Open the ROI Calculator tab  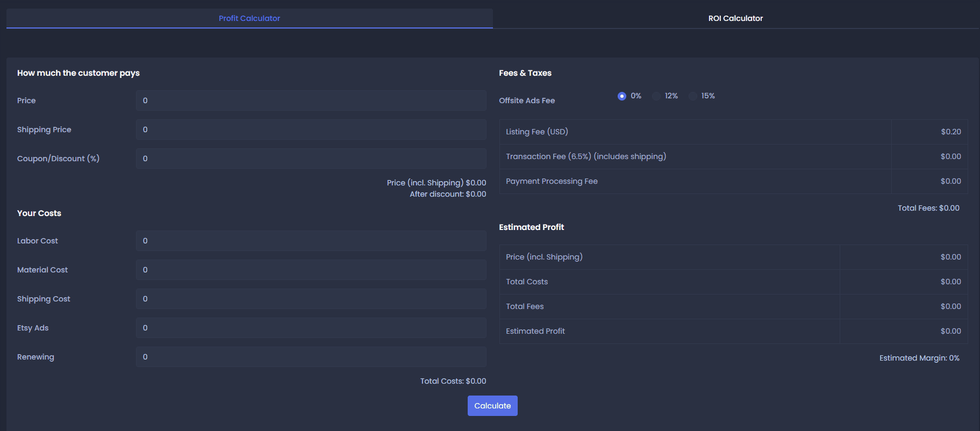pos(735,18)
